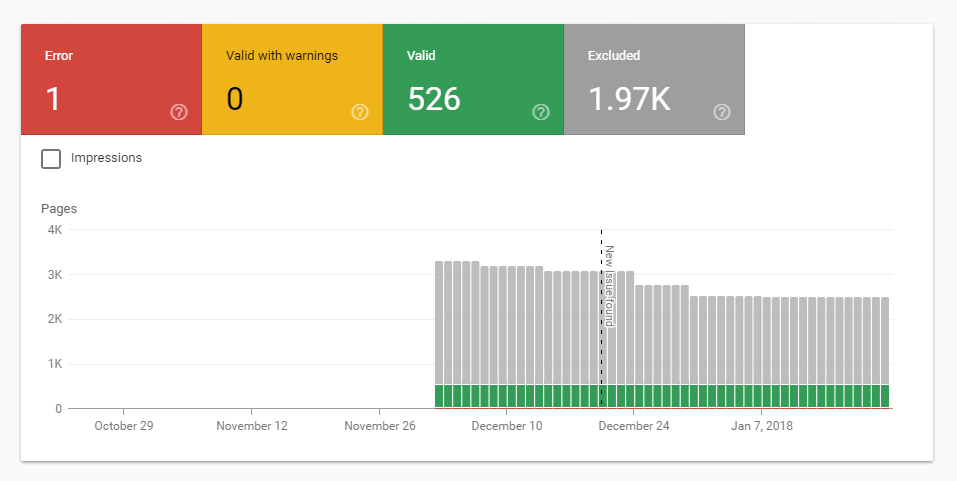
Task: Click the December 24 date axis label
Action: point(634,425)
